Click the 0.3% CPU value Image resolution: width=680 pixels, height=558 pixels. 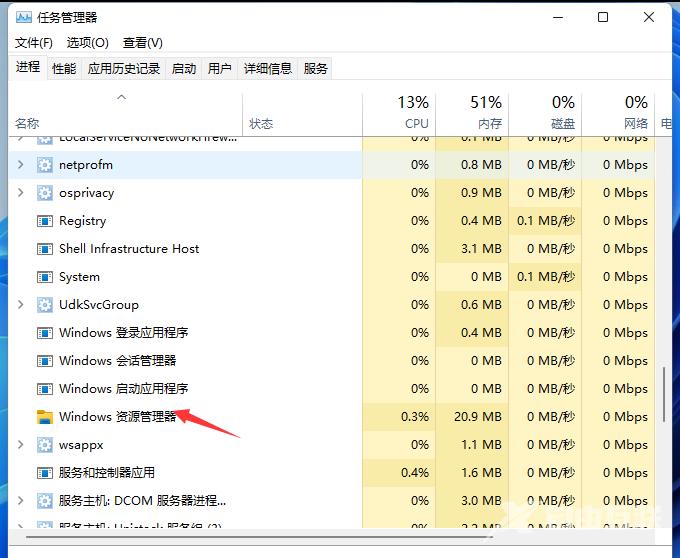click(415, 417)
